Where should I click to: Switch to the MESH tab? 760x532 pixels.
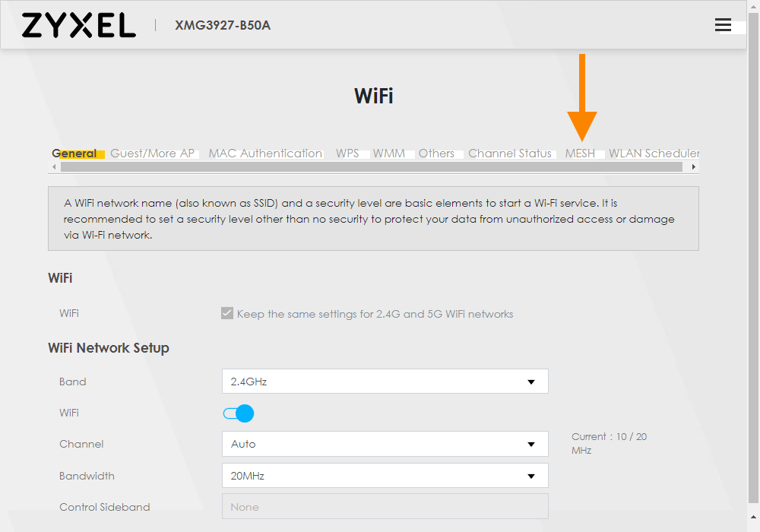(580, 154)
